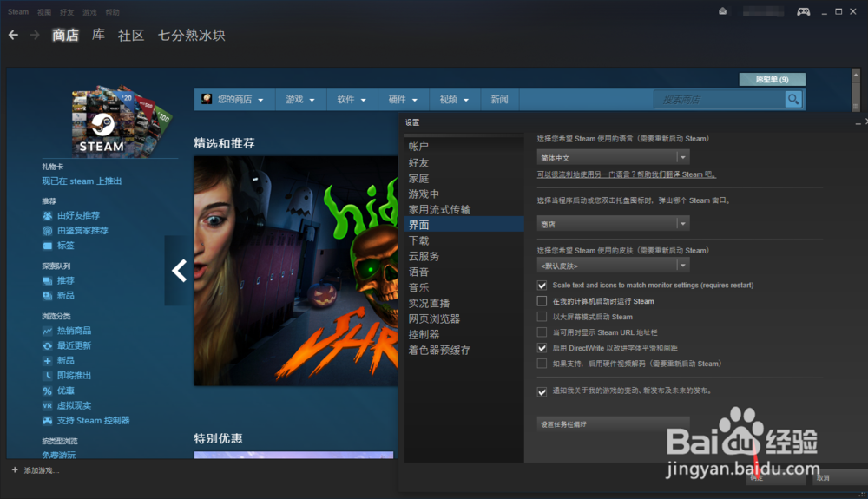
Task: Click the 新闻 store nav item
Action: (x=499, y=100)
